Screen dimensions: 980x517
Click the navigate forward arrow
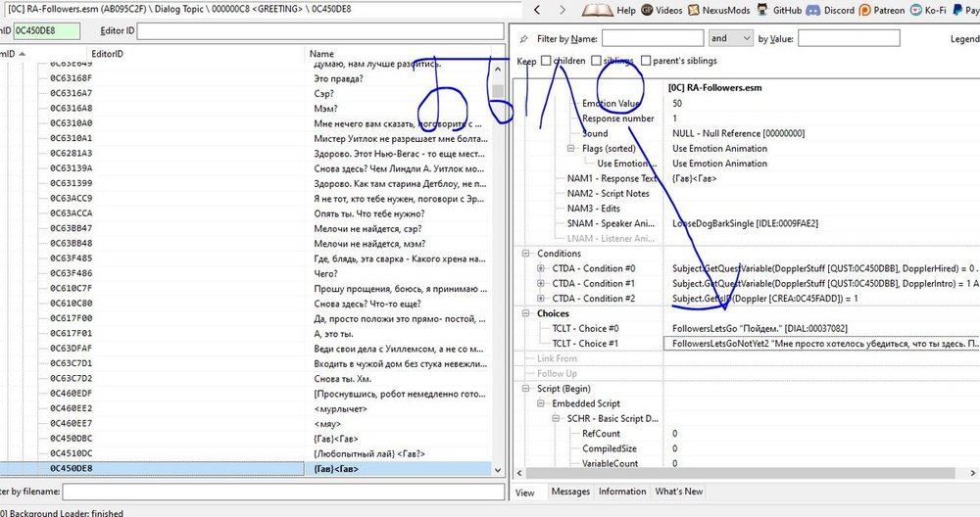pos(562,10)
